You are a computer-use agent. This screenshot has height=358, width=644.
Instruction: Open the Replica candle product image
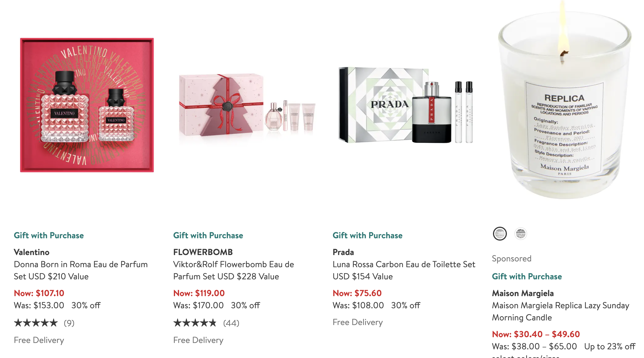coord(564,100)
